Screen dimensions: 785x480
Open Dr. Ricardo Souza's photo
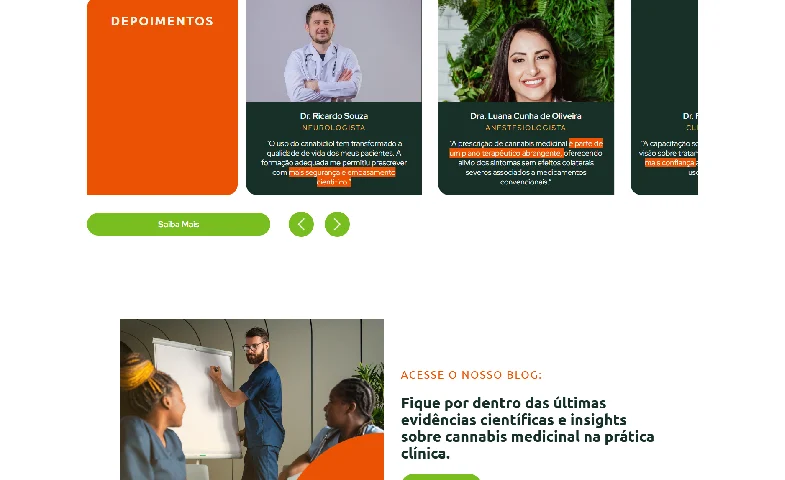(334, 51)
